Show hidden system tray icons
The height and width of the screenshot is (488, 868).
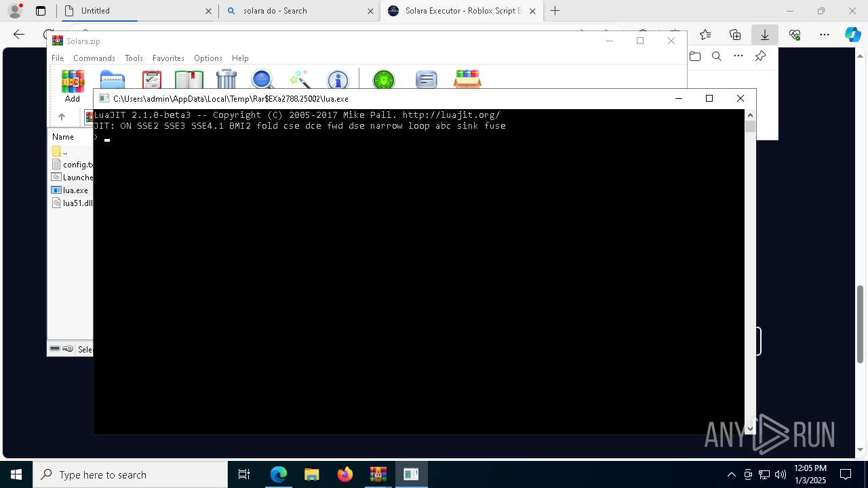[x=731, y=474]
